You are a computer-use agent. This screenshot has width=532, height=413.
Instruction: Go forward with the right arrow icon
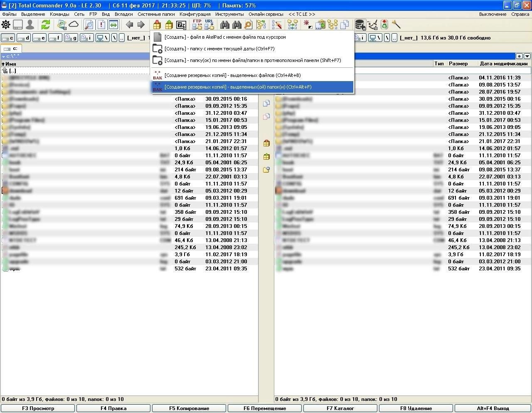click(x=141, y=25)
